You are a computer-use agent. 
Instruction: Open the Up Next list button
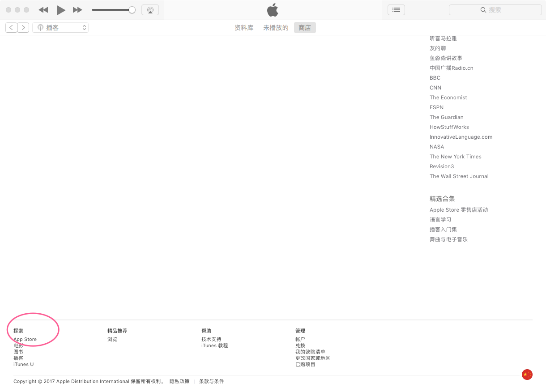pyautogui.click(x=396, y=10)
